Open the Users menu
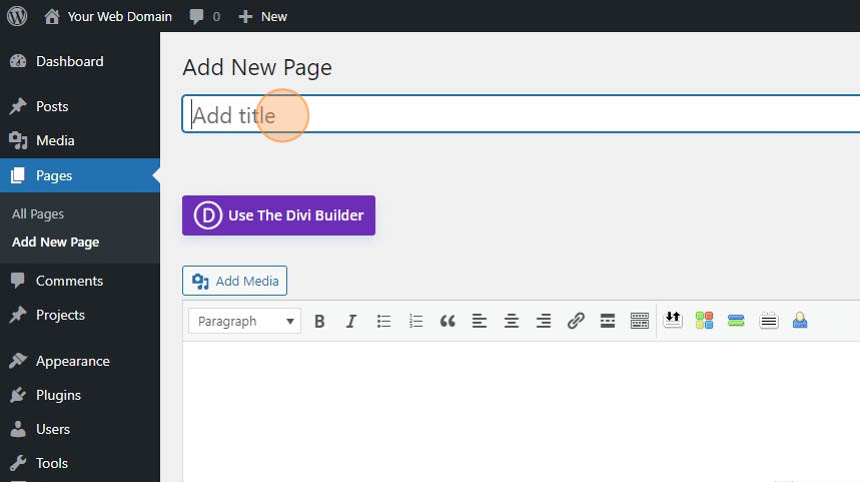 click(x=53, y=429)
